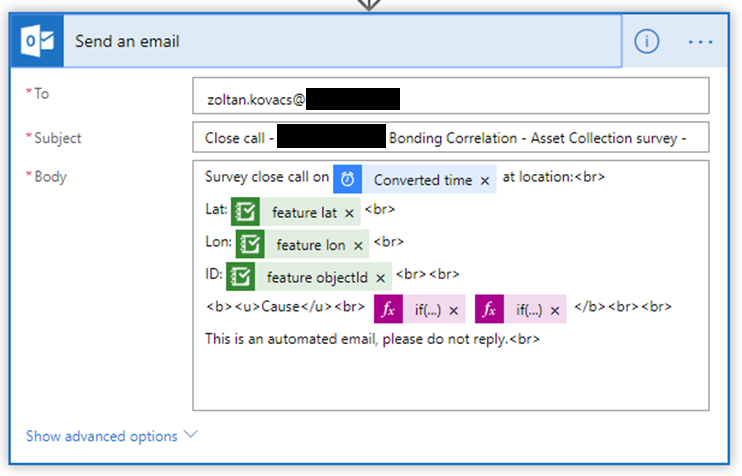Click the feature lon survey icon

click(x=250, y=244)
